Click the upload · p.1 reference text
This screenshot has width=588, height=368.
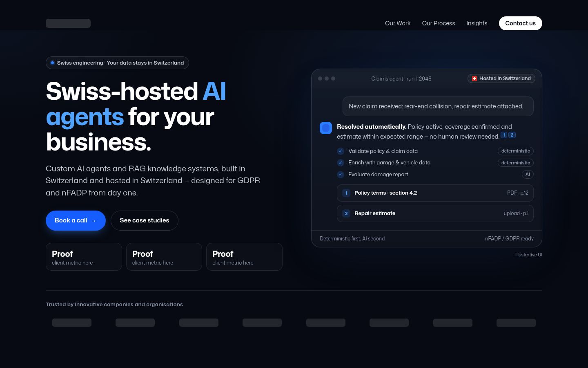516,213
